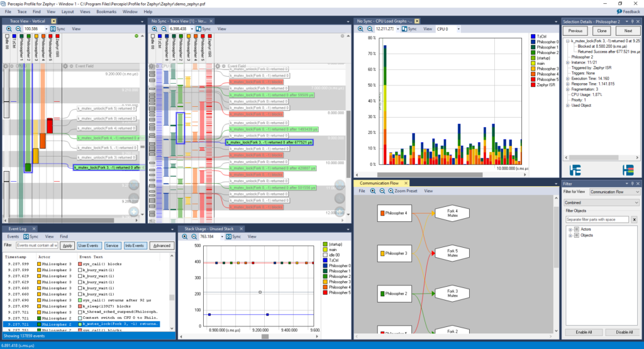Open the Views menu in menu bar
The width and height of the screenshot is (644, 349).
pos(85,11)
